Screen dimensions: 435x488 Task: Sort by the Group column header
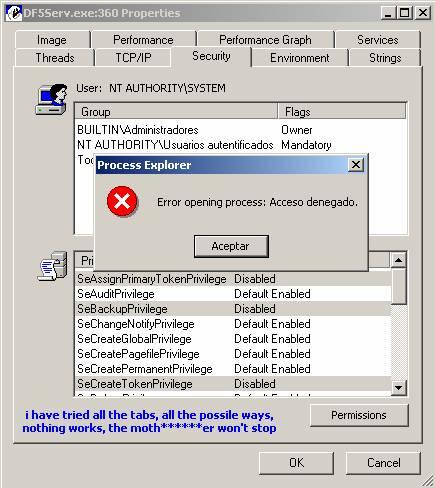(176, 112)
